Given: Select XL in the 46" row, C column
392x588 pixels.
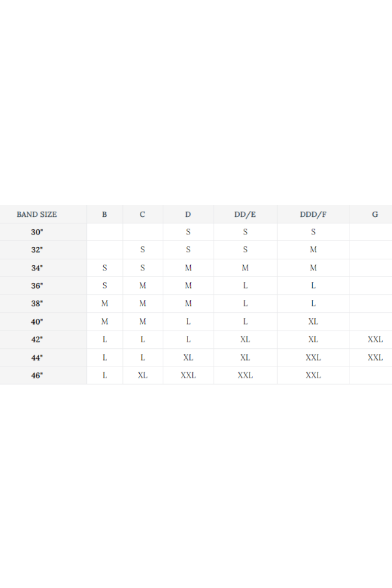Looking at the screenshot, I should click(142, 376).
